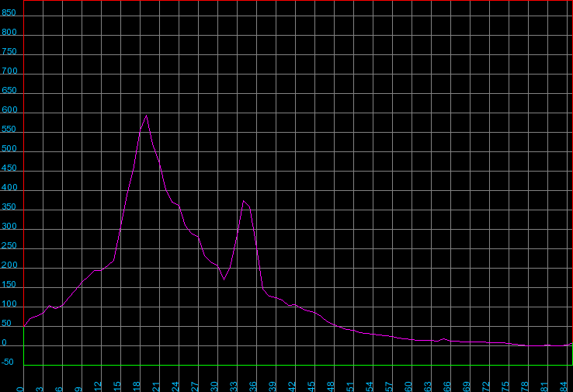Select the negative -50 label on the y-axis

pos(7,362)
